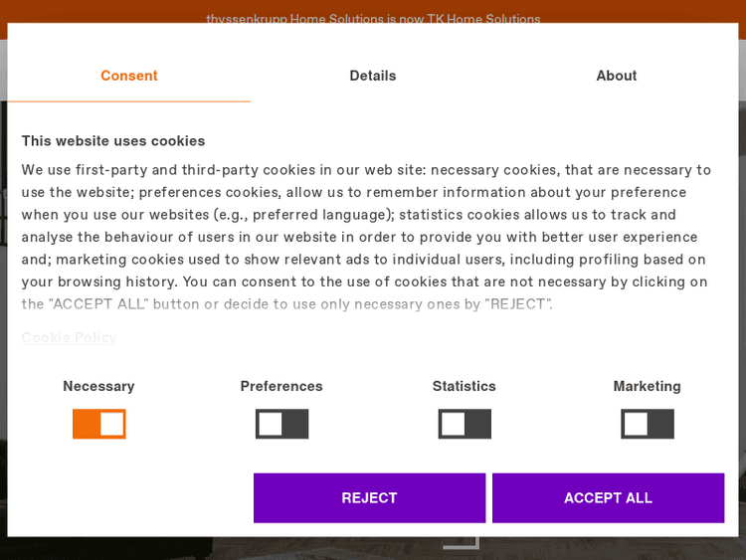
Task: Open the Cookie Policy link
Action: pyautogui.click(x=69, y=337)
